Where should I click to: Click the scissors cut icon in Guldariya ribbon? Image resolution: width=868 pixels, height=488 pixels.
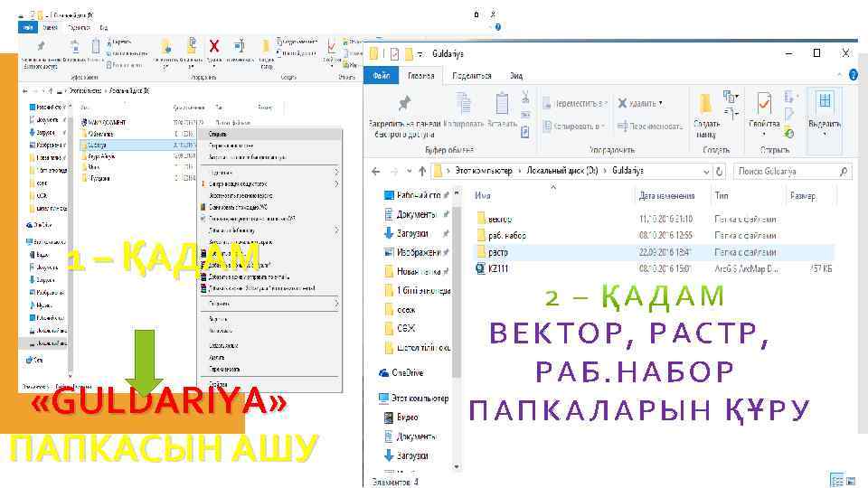524,98
